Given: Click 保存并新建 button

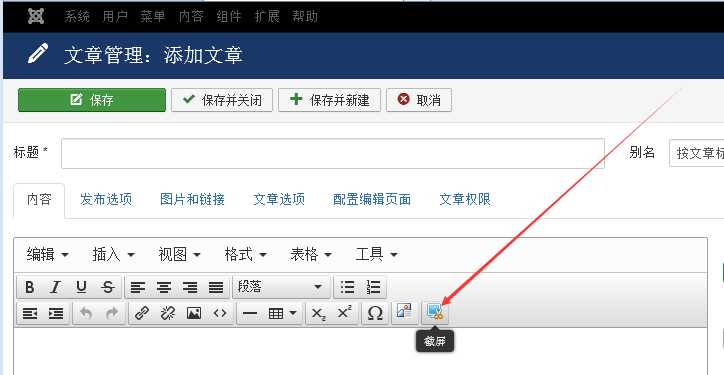Looking at the screenshot, I should tap(330, 100).
